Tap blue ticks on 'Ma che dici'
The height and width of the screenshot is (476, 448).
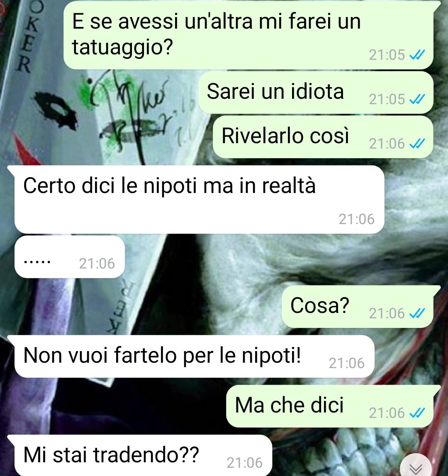417,413
